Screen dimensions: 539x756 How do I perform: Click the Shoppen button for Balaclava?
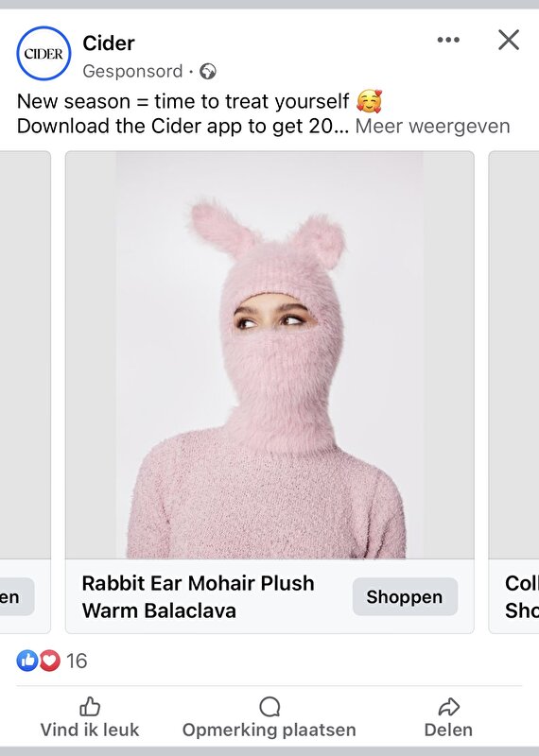pyautogui.click(x=405, y=597)
